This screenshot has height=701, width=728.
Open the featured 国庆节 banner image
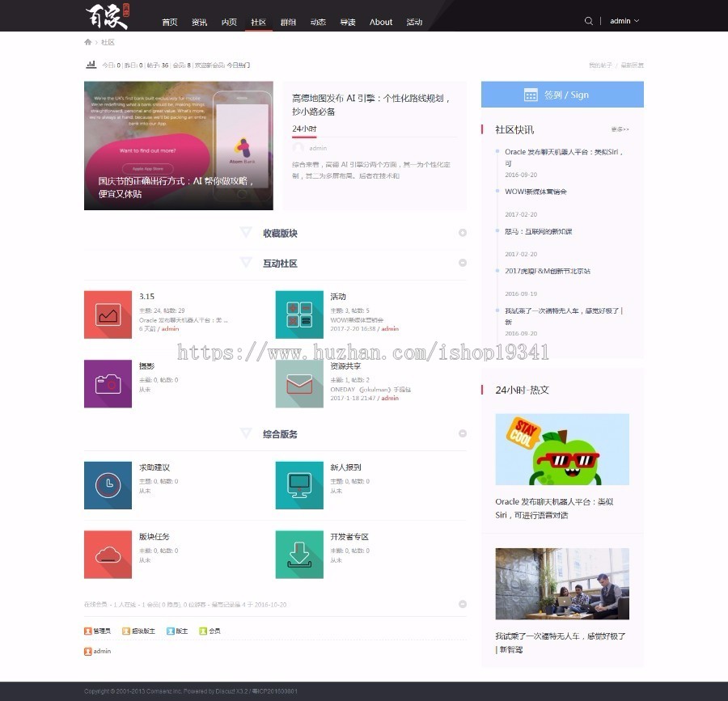click(x=179, y=146)
